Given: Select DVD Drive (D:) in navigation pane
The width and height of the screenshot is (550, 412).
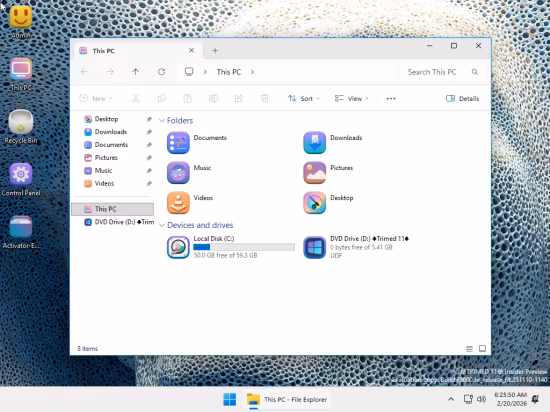Looking at the screenshot, I should pyautogui.click(x=119, y=222).
